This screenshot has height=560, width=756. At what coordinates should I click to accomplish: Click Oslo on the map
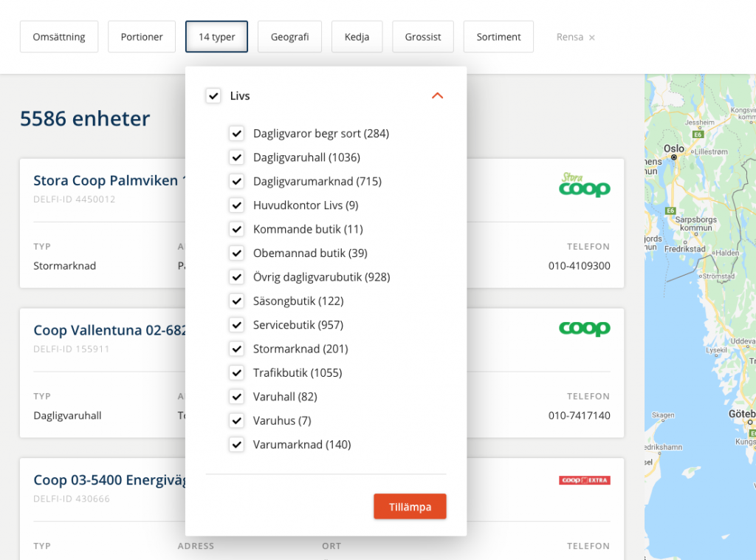(x=674, y=149)
